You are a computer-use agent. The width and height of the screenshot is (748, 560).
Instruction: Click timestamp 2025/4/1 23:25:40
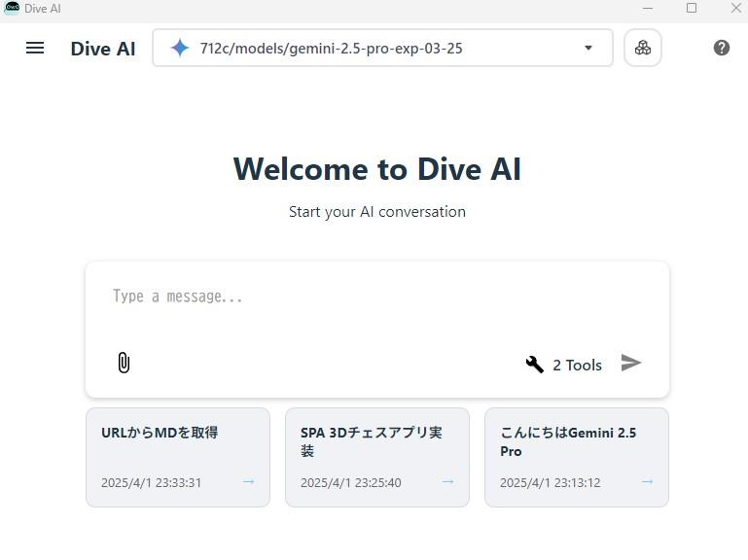[350, 483]
